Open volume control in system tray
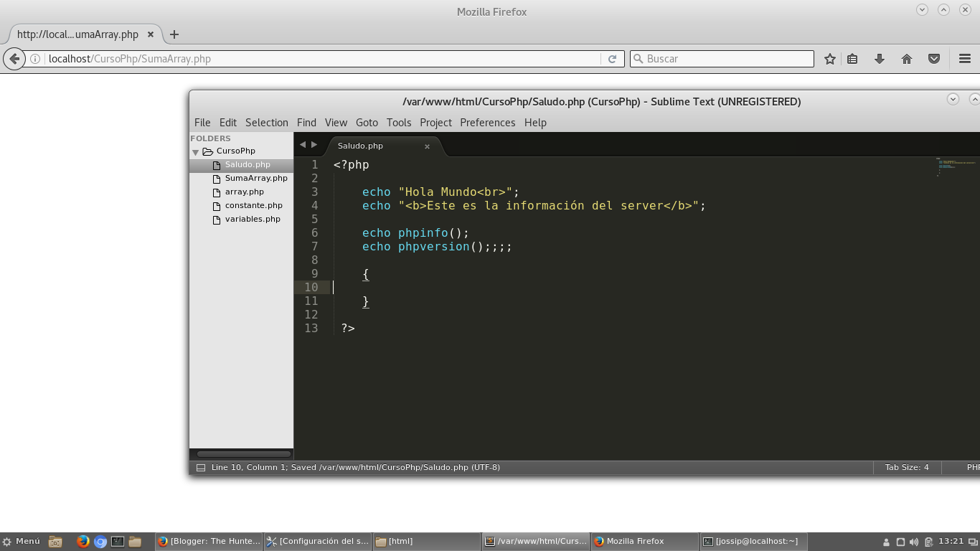 [x=915, y=542]
